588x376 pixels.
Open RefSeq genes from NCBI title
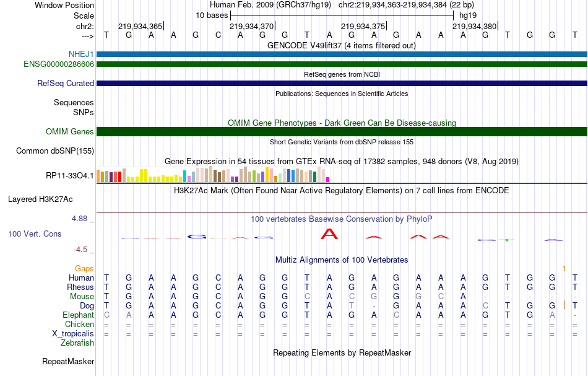[342, 74]
